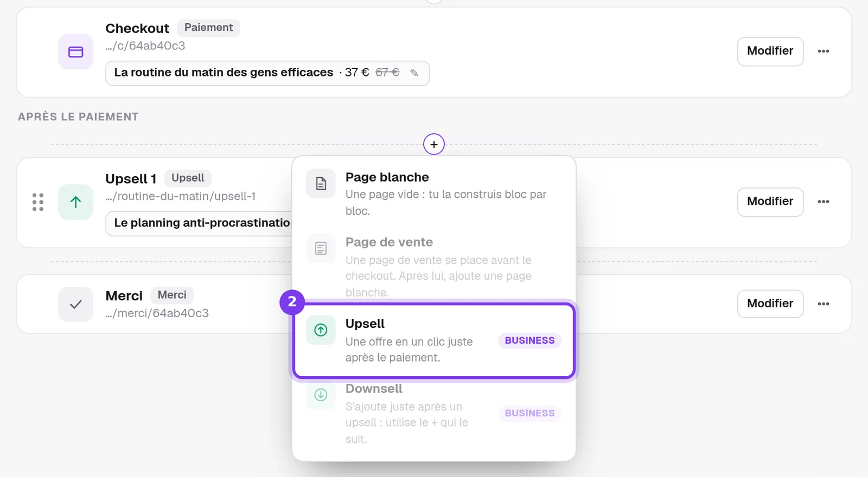Click the Upsell 1 green arrow icon

point(76,202)
